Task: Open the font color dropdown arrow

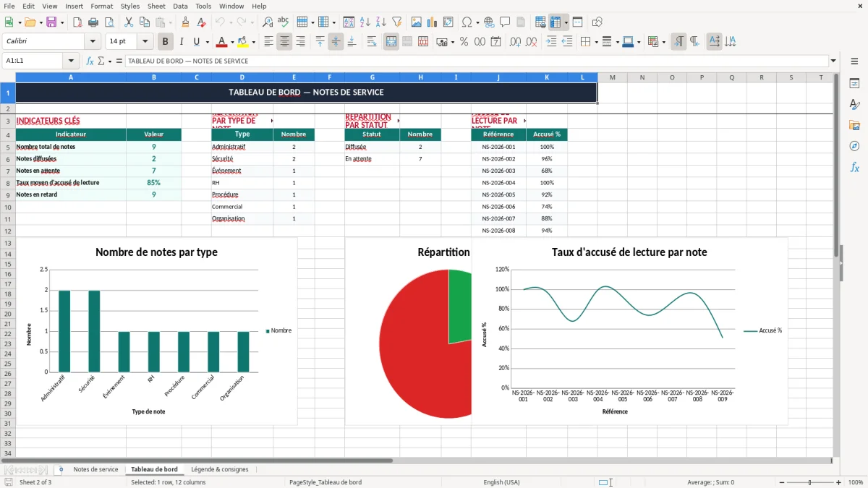Action: click(x=231, y=42)
